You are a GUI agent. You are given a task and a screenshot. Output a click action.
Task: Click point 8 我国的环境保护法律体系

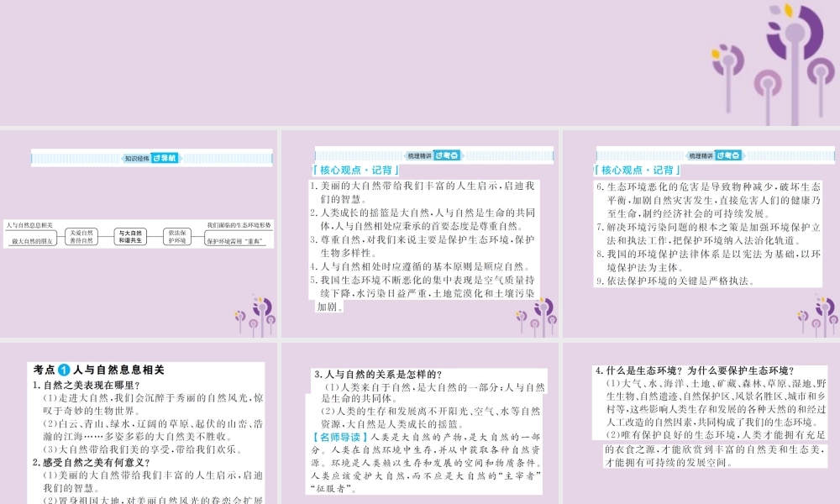[x=708, y=260]
